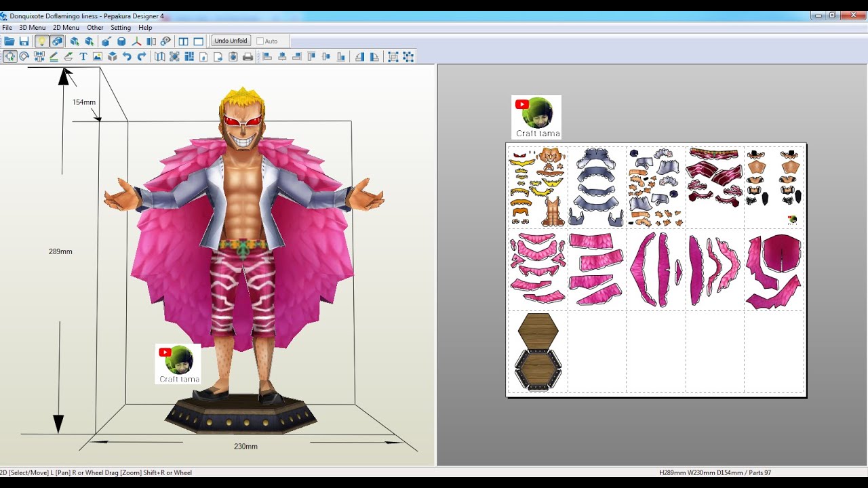Open the Setting menu
The width and height of the screenshot is (868, 488).
pos(121,28)
